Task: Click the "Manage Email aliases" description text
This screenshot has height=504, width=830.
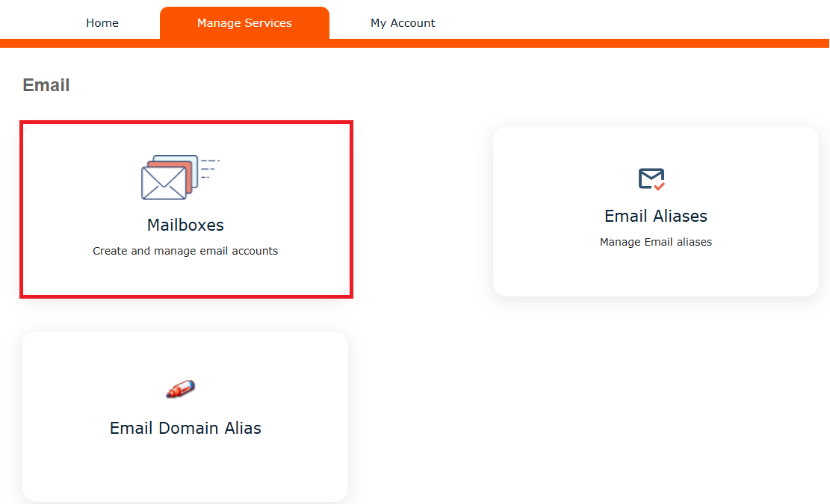Action: tap(655, 242)
